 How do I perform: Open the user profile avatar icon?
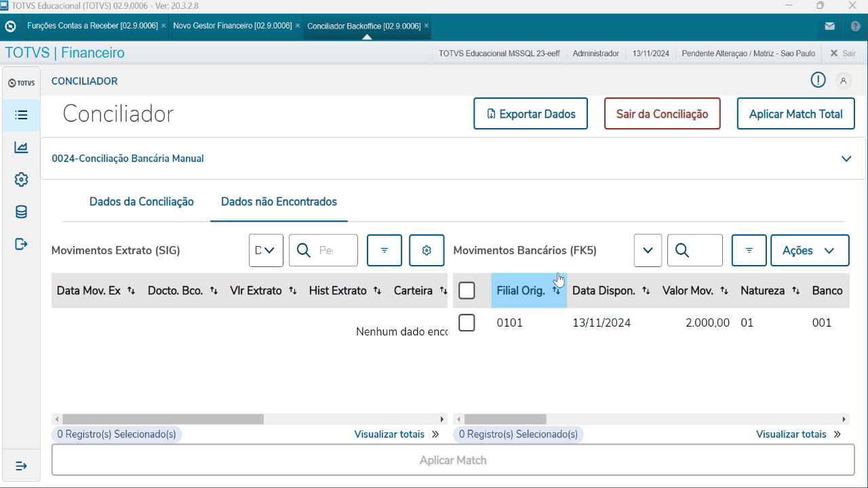tap(844, 81)
